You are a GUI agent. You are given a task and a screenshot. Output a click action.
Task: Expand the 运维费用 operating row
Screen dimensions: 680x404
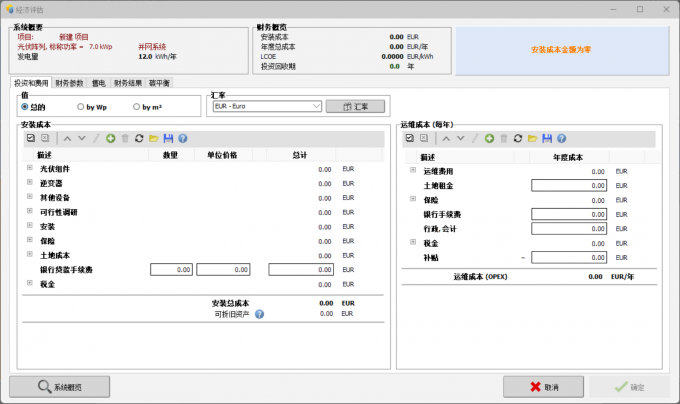pos(413,170)
